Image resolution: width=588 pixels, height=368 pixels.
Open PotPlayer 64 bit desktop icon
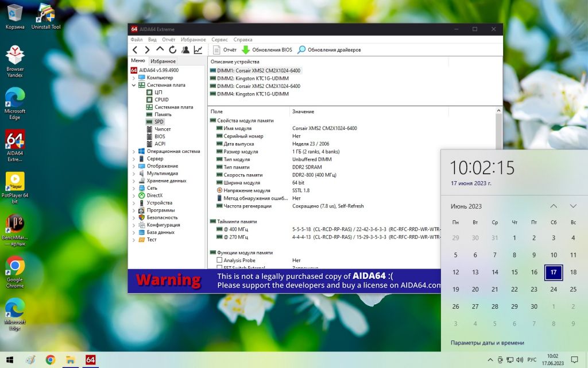[15, 188]
